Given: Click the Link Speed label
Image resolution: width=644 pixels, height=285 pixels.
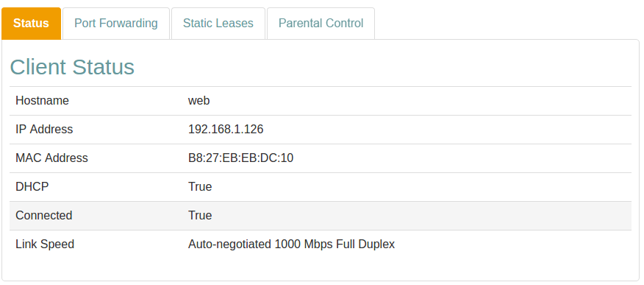Looking at the screenshot, I should pyautogui.click(x=45, y=244).
